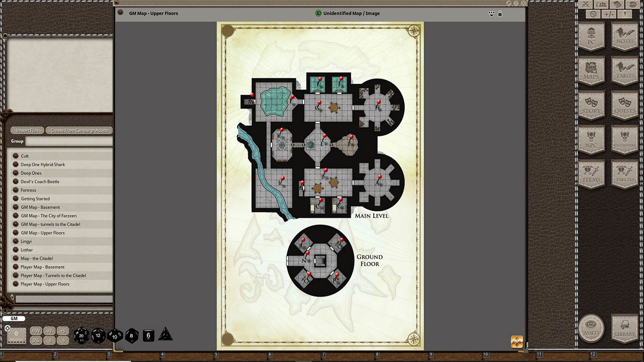Toggle player visibility on the map
The height and width of the screenshot is (362, 644).
492,14
